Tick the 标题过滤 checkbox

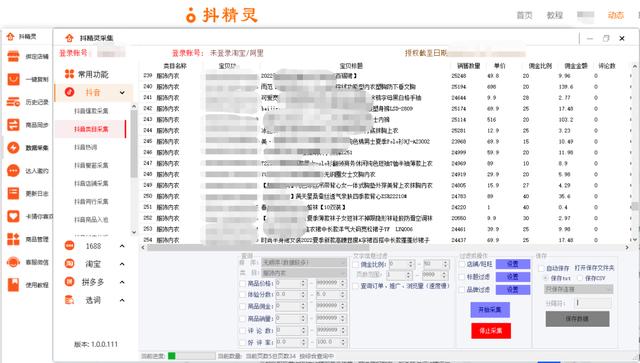pos(462,277)
